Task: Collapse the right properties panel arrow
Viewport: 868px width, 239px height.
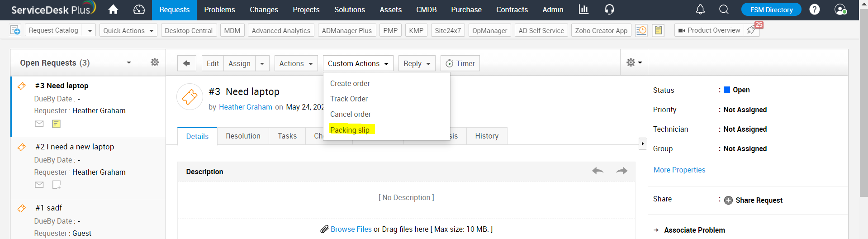Action: click(642, 144)
